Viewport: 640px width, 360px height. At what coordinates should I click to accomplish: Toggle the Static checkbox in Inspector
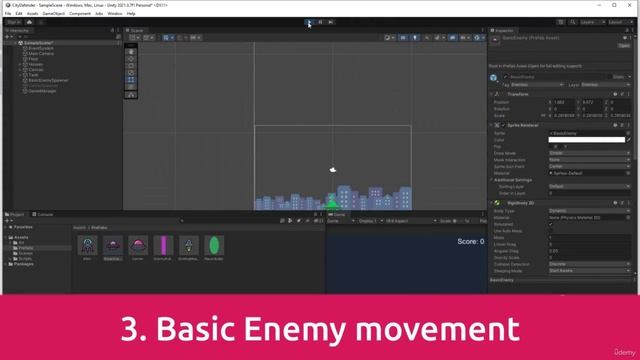(x=610, y=77)
